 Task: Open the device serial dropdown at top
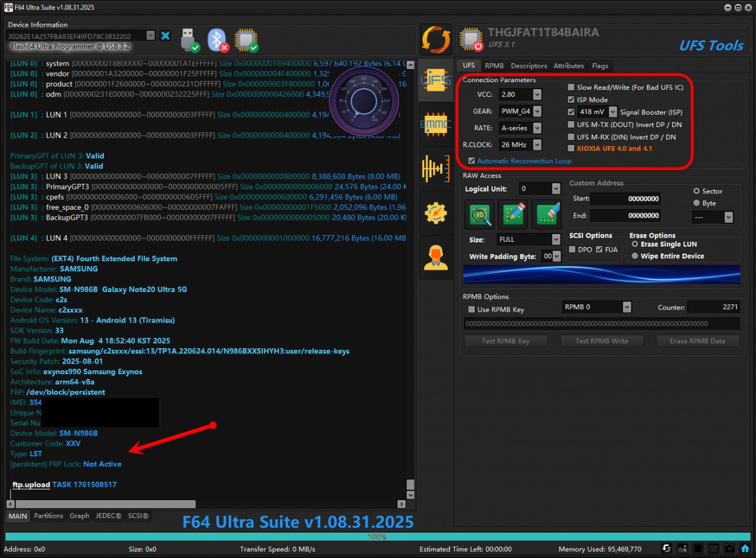tap(151, 35)
